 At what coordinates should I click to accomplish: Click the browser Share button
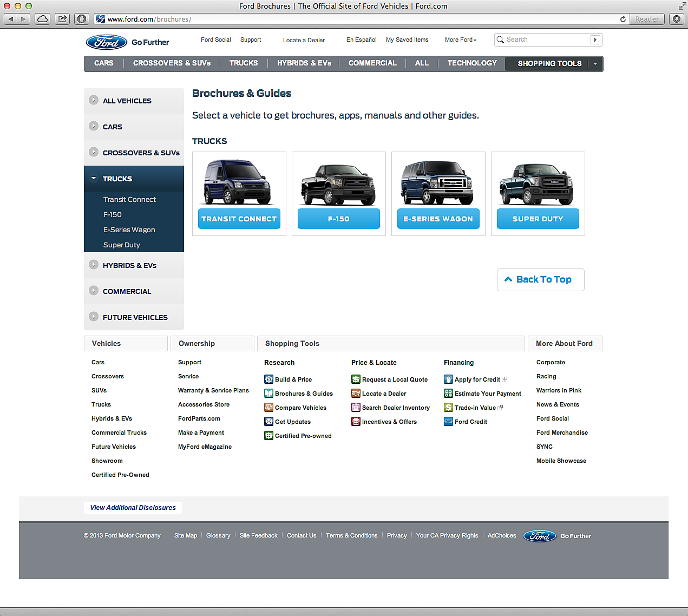[x=62, y=19]
